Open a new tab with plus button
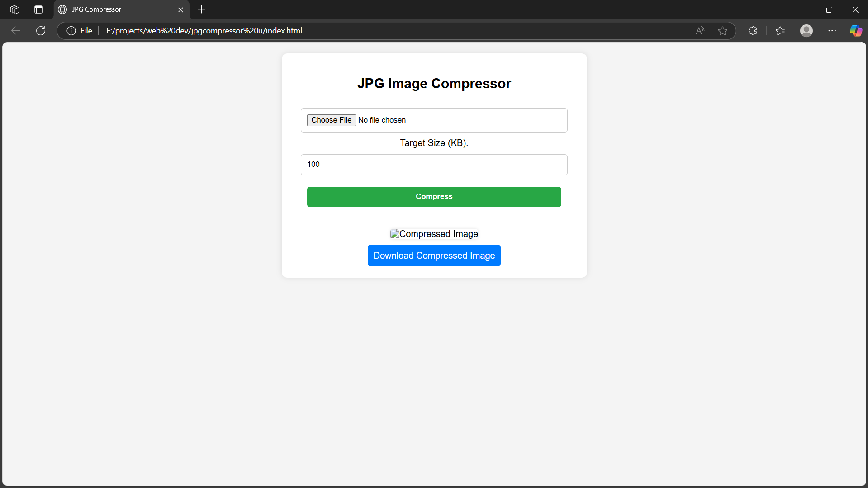The width and height of the screenshot is (868, 488). tap(202, 9)
